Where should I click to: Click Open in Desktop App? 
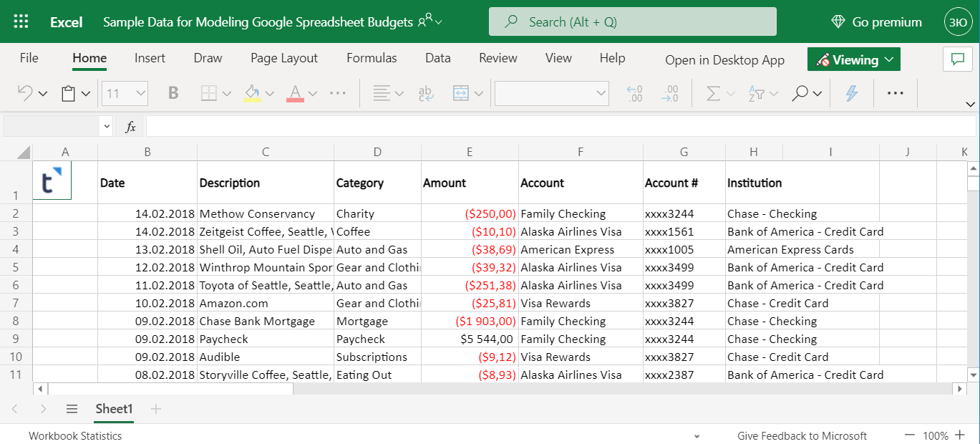724,60
